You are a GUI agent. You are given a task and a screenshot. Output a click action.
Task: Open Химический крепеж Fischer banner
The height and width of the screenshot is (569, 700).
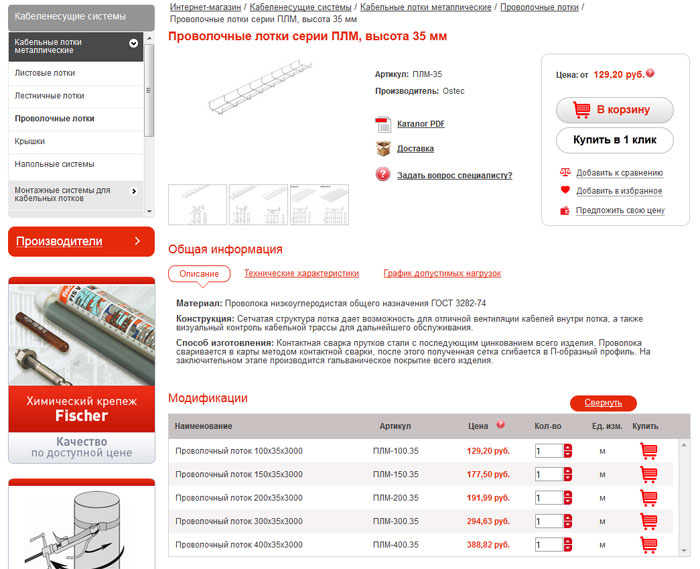pos(82,370)
